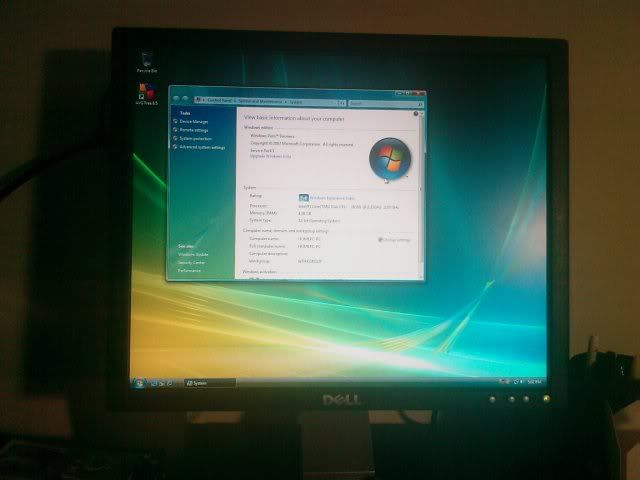Open Windows Update under See also
The height and width of the screenshot is (480, 640).
click(x=193, y=254)
